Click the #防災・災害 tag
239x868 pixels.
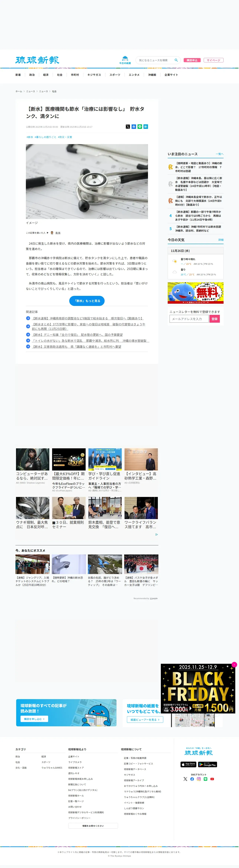(65, 137)
